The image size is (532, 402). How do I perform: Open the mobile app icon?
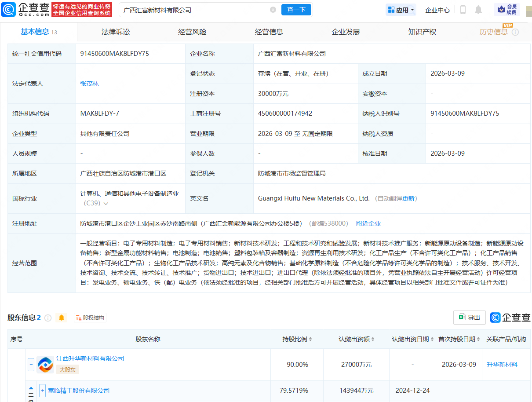(463, 9)
